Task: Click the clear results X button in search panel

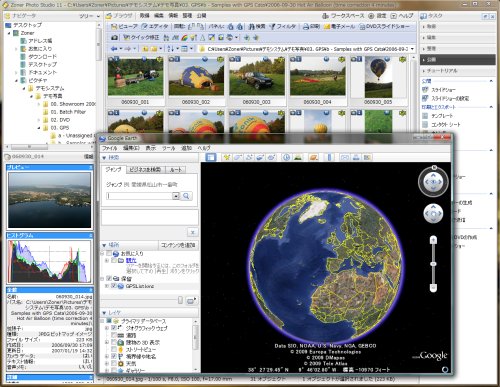Action: 192,232
